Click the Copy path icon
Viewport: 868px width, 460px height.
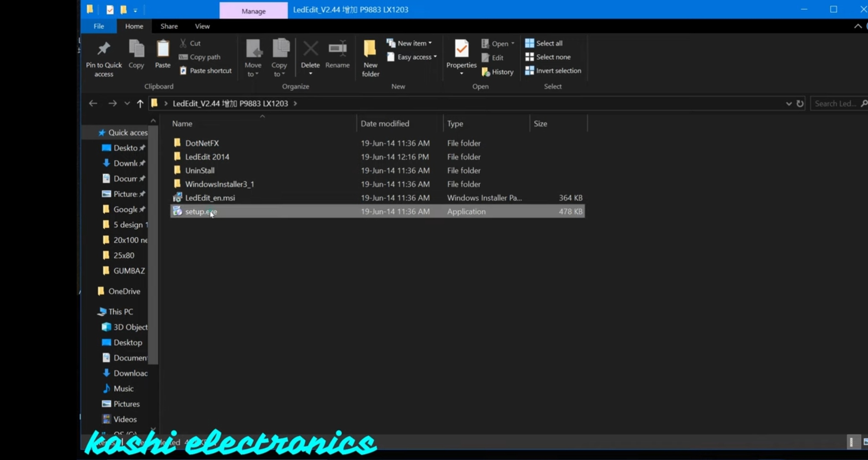coord(183,57)
